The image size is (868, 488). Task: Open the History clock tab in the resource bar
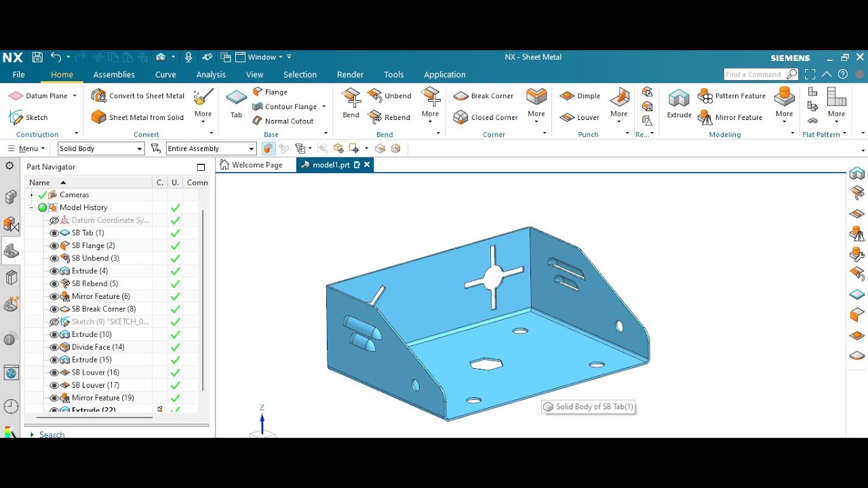click(11, 406)
